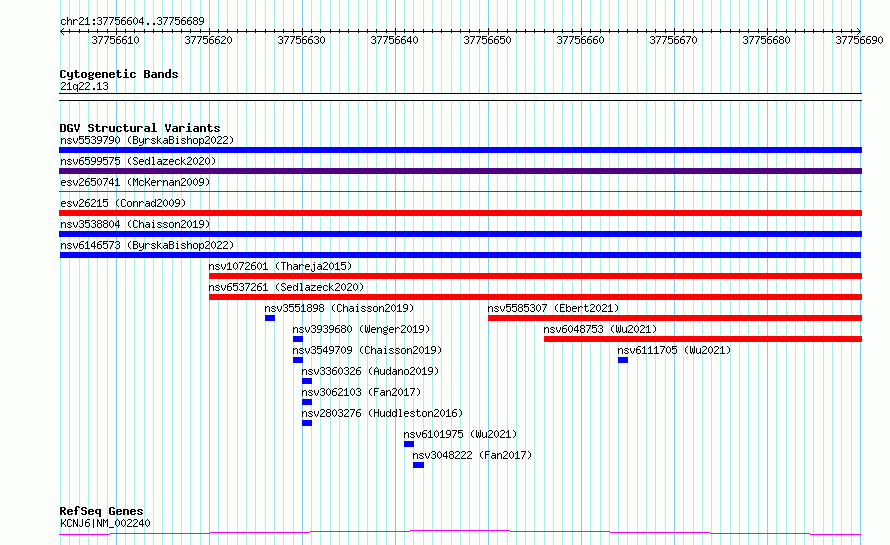The image size is (890, 545).
Task: Select the nsv3360326 (Audano2019) label
Action: [x=370, y=371]
